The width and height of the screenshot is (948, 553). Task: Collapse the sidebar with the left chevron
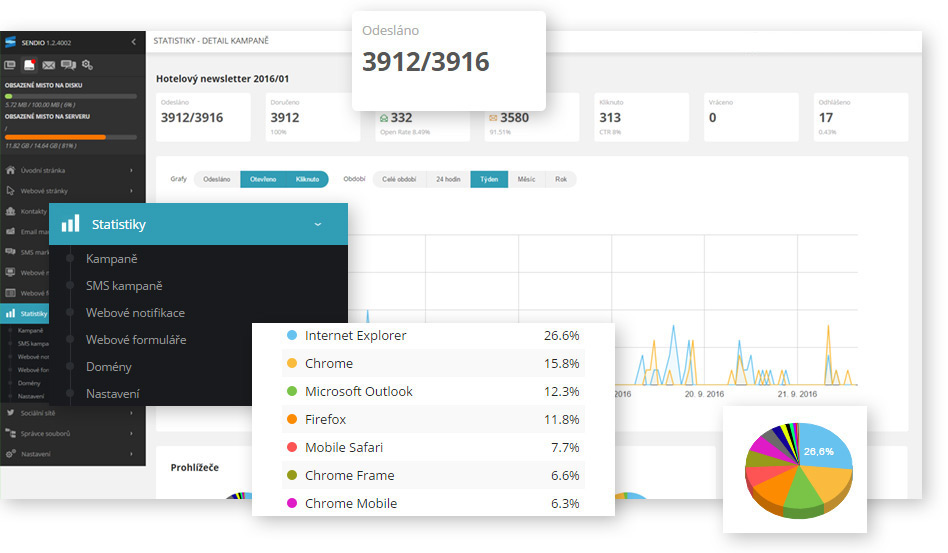(x=134, y=42)
